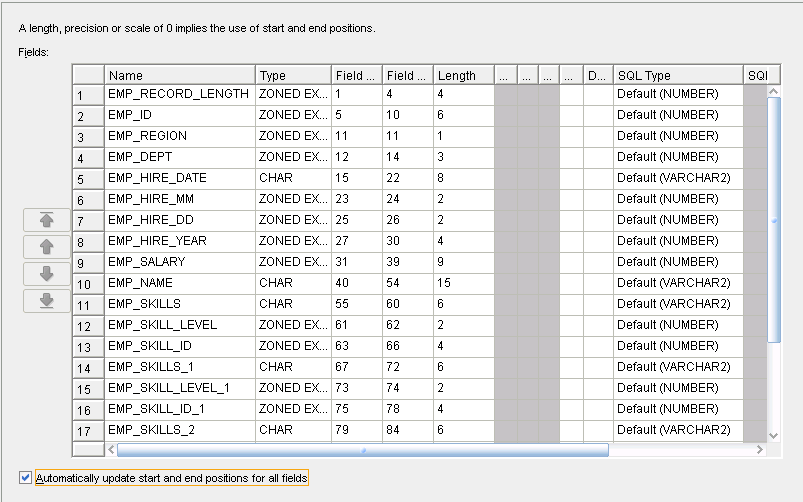
Task: Open the Type cell for EMP_SALARY row
Action: pos(293,262)
